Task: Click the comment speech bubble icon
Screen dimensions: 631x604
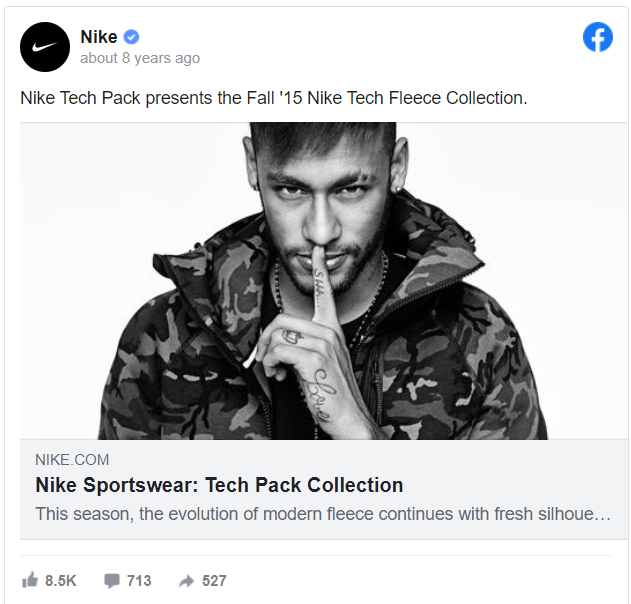Action: coord(112,580)
